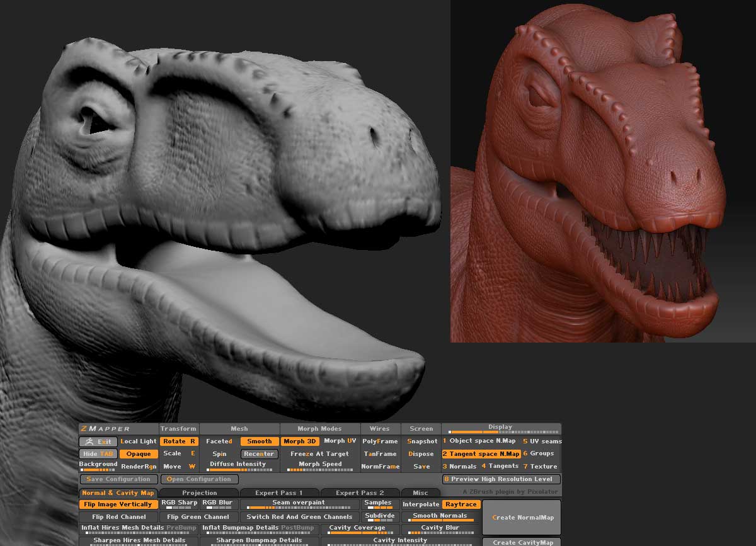756x546 pixels.
Task: Switch to Misc tab
Action: click(420, 492)
